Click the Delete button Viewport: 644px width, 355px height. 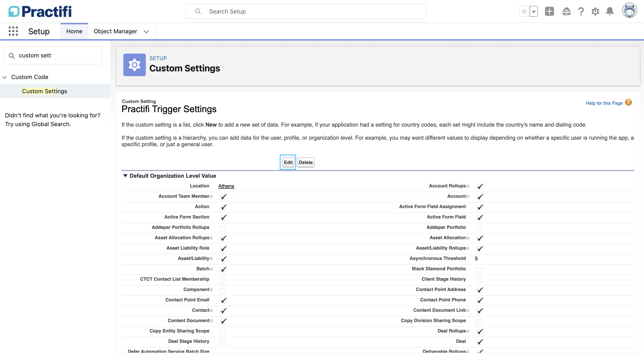(x=306, y=162)
